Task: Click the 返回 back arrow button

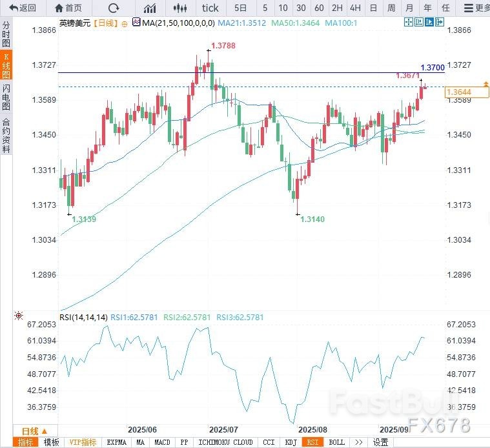Action: click(23, 8)
